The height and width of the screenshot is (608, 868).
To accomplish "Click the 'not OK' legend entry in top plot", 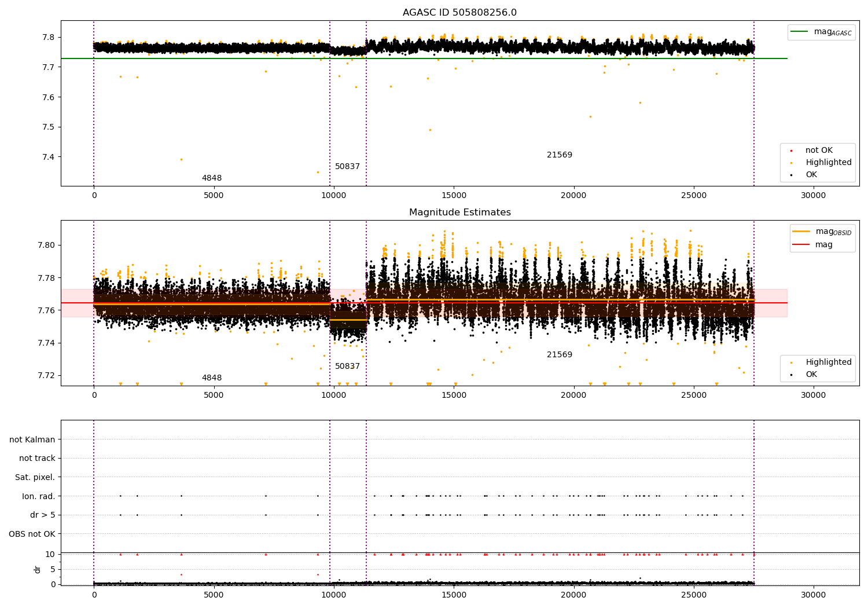I will [x=819, y=151].
